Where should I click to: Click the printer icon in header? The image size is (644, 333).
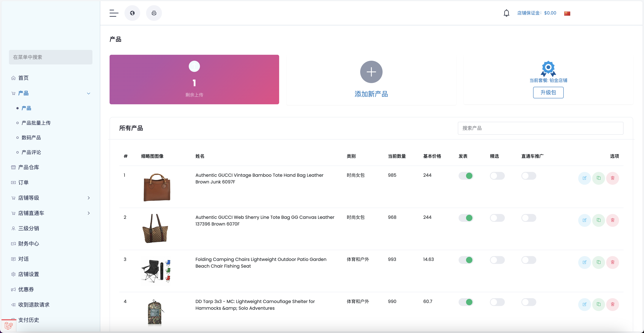coord(154,13)
